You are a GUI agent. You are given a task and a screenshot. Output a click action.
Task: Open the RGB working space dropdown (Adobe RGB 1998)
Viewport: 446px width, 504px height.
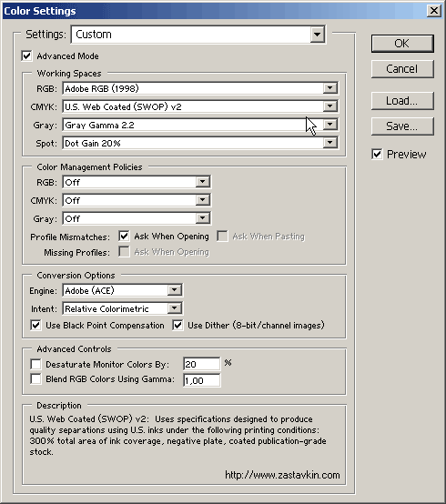point(200,88)
